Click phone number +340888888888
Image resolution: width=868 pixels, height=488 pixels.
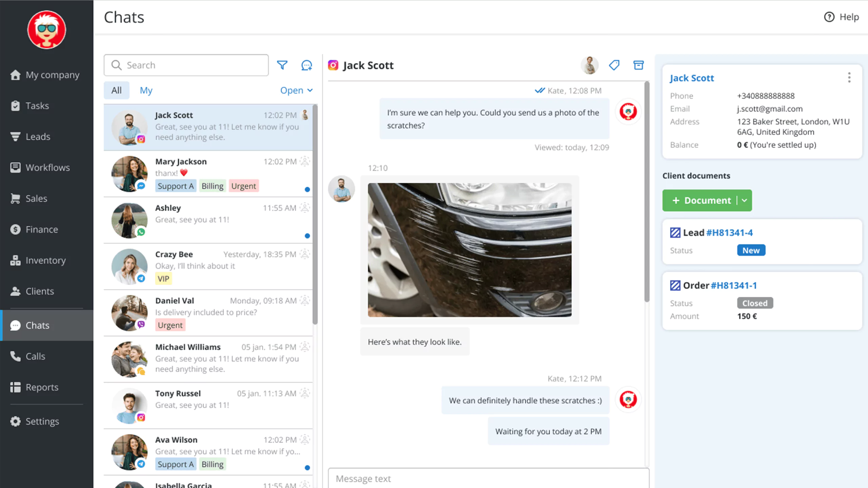pos(766,96)
